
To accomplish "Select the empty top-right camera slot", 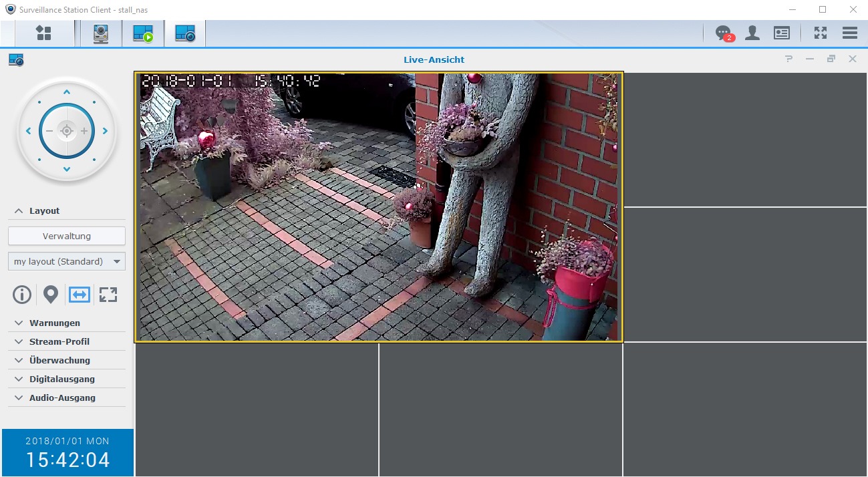I will (746, 140).
